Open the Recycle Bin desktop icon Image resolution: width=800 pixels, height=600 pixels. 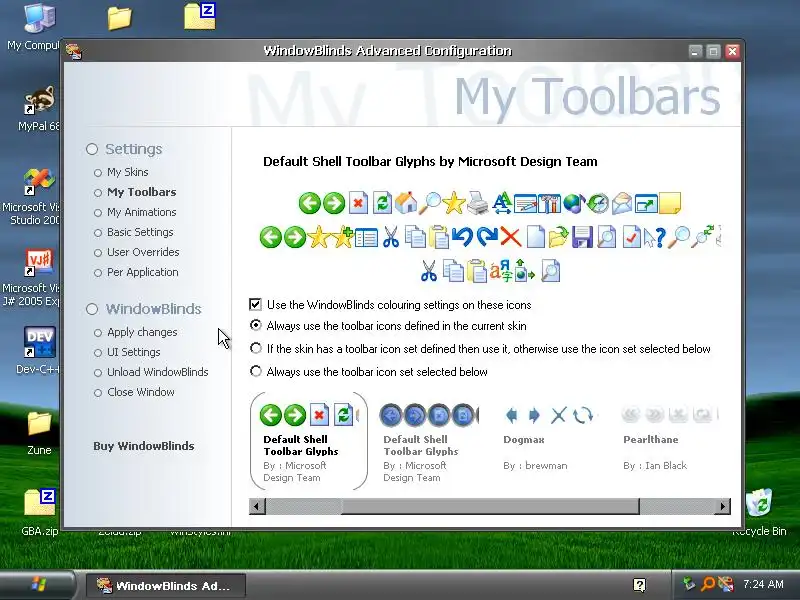pos(759,512)
